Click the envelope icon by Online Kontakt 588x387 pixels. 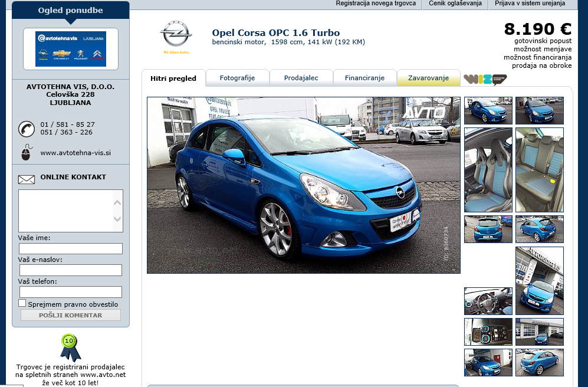click(x=27, y=179)
